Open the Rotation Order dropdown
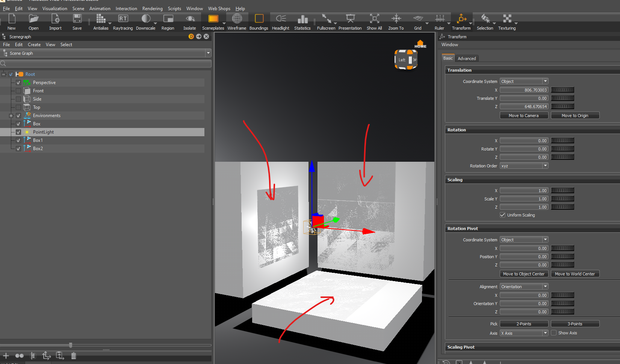 pyautogui.click(x=524, y=166)
